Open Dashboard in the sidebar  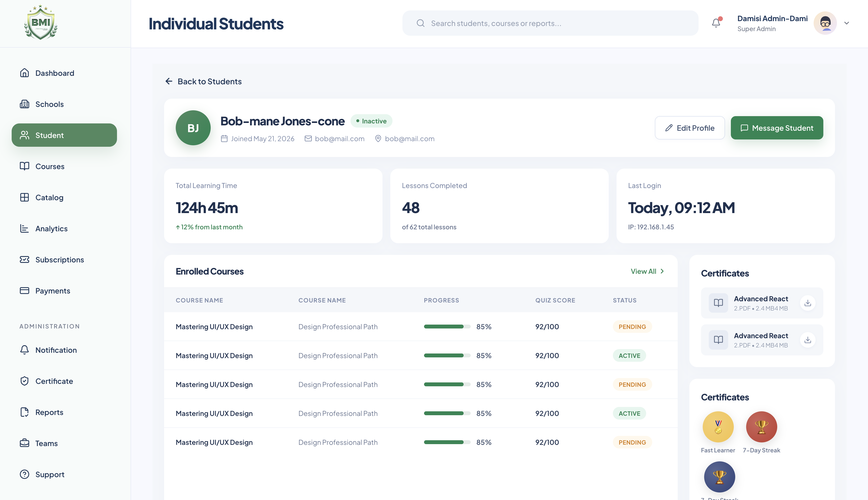click(64, 73)
